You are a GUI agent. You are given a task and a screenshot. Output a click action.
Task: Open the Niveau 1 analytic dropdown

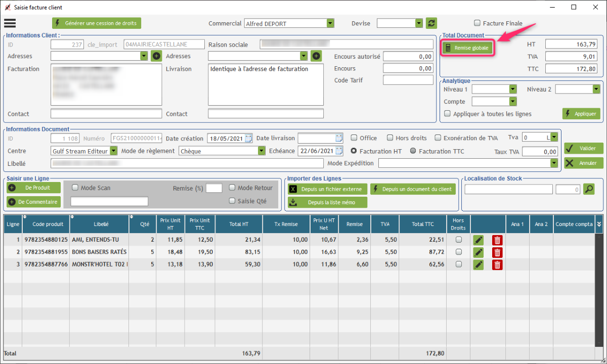(x=513, y=89)
